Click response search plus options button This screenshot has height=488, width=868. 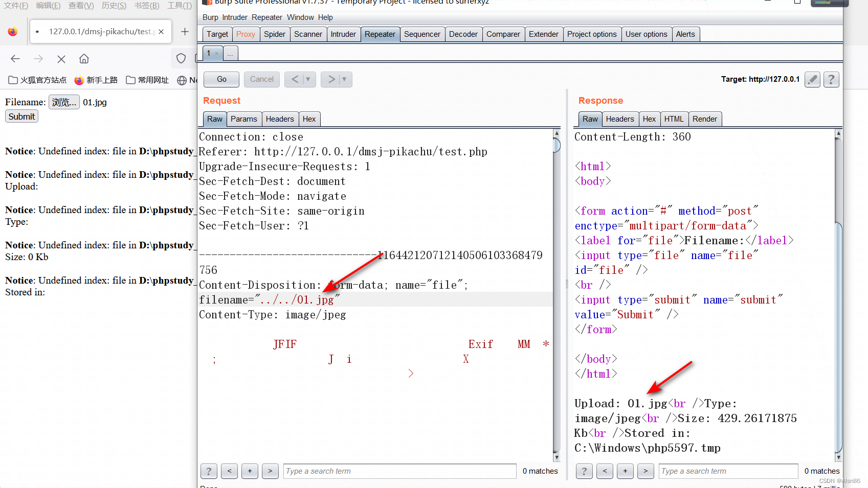click(x=625, y=471)
